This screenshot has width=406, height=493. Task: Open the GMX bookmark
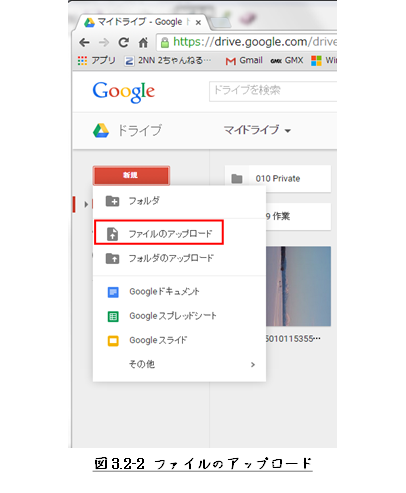(287, 60)
